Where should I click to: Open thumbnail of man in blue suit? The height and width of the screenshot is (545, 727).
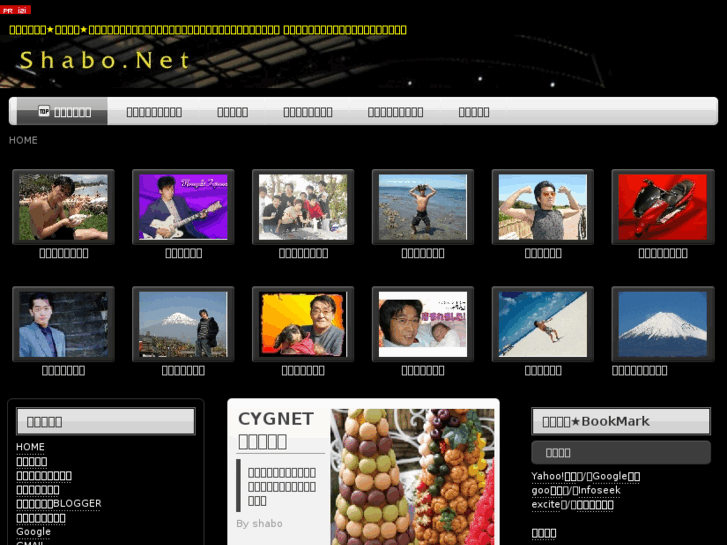64,324
